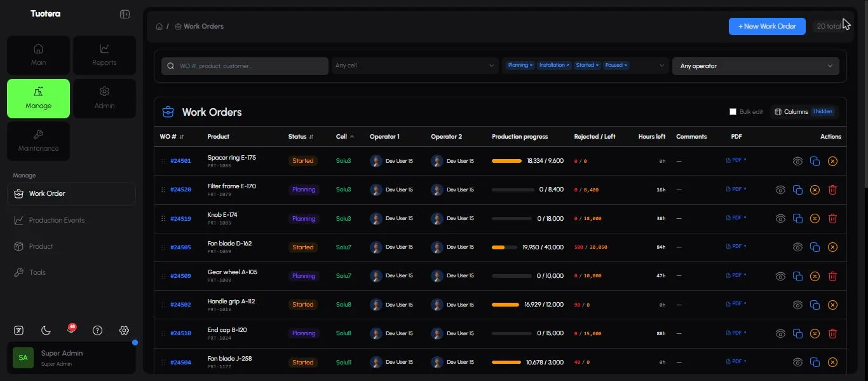The width and height of the screenshot is (868, 381).
Task: Open Columns visibility menu
Action: (x=804, y=112)
